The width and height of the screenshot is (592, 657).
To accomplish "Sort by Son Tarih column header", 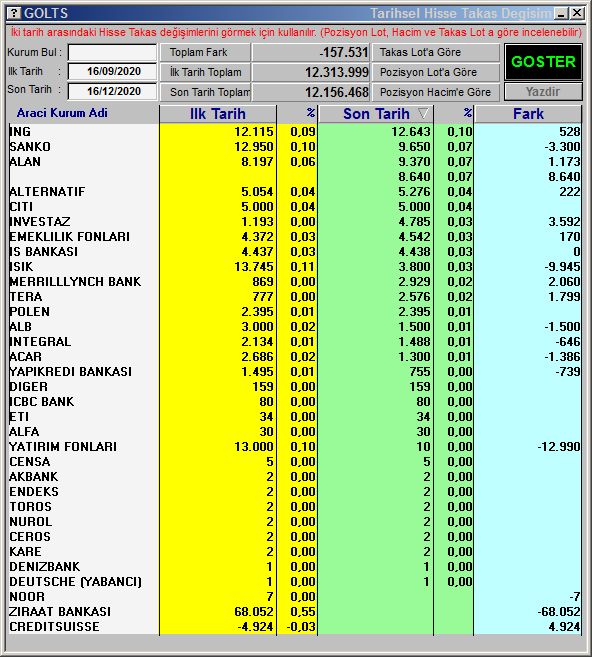I will [x=376, y=114].
